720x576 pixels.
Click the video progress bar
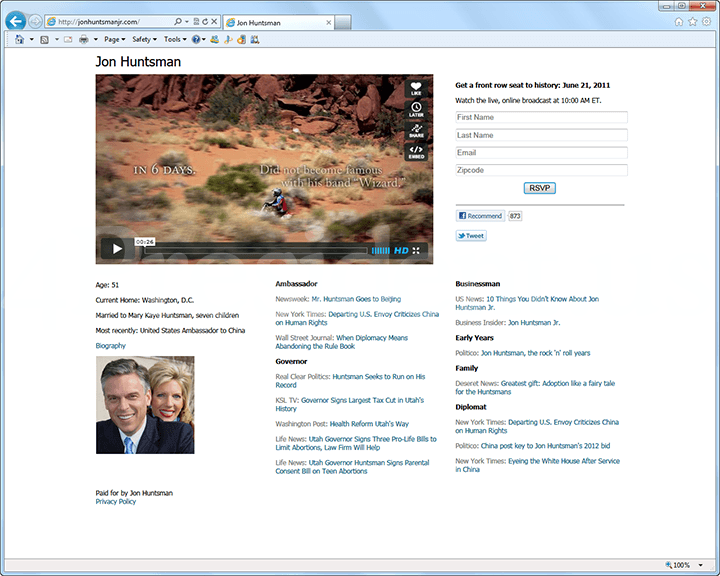point(256,250)
